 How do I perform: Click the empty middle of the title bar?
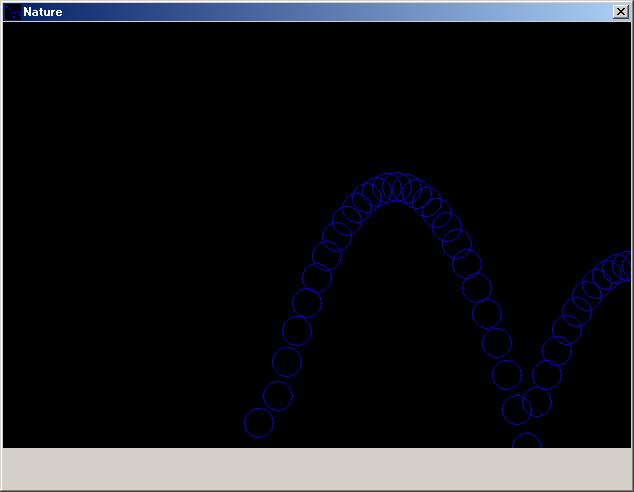tap(320, 12)
